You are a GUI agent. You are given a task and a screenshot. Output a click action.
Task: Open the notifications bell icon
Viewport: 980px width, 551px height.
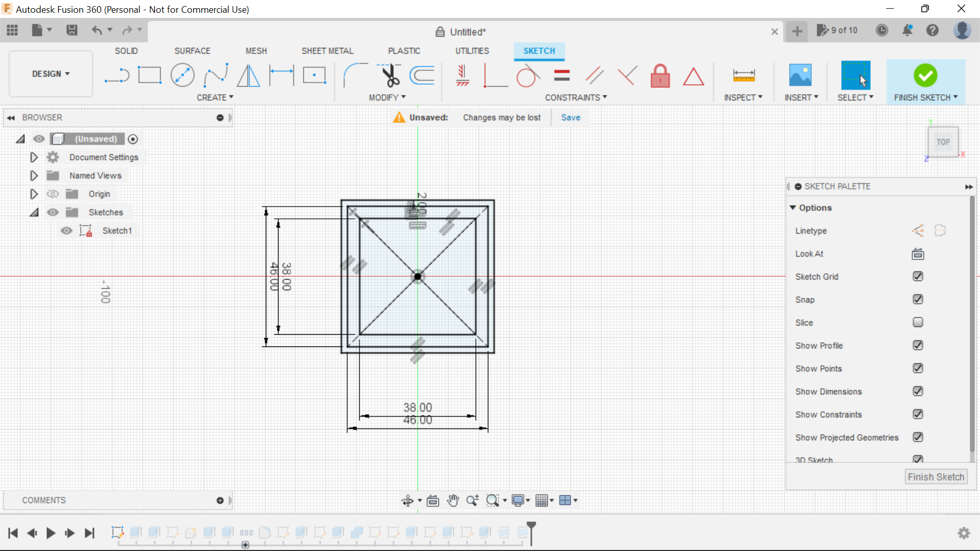coord(908,31)
